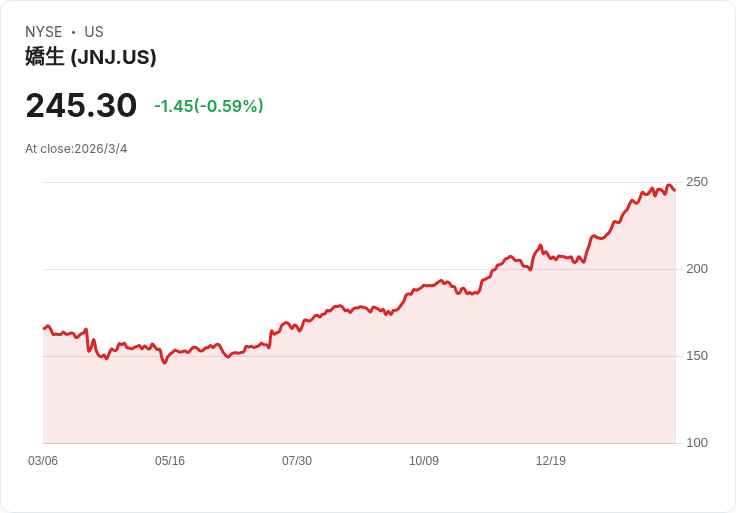The image size is (736, 513).
Task: Click the 200 y-axis label
Action: pos(697,269)
